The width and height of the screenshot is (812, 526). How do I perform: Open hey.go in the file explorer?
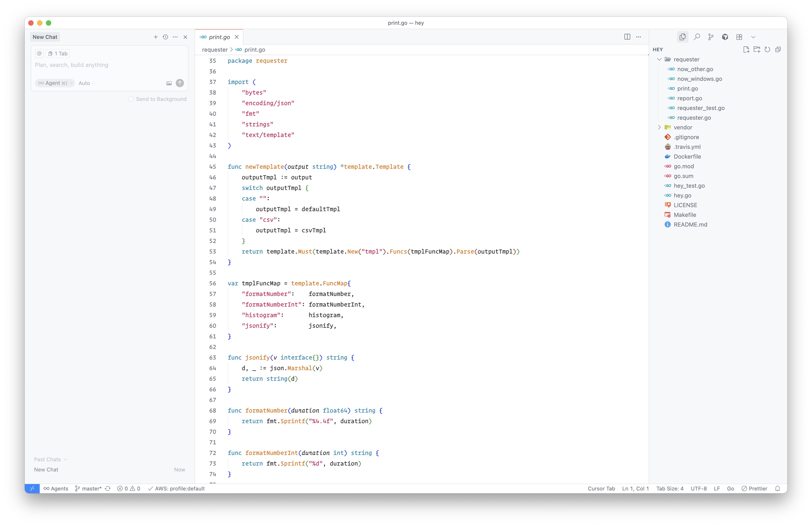682,195
